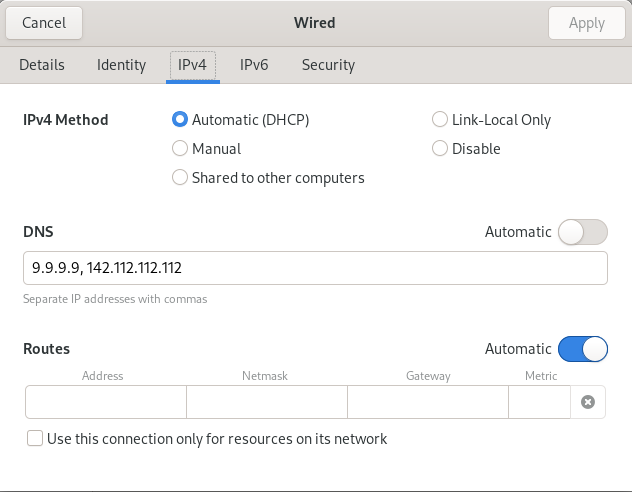Switch to the IPv6 tab
Screen dimensions: 632x492
[254, 65]
